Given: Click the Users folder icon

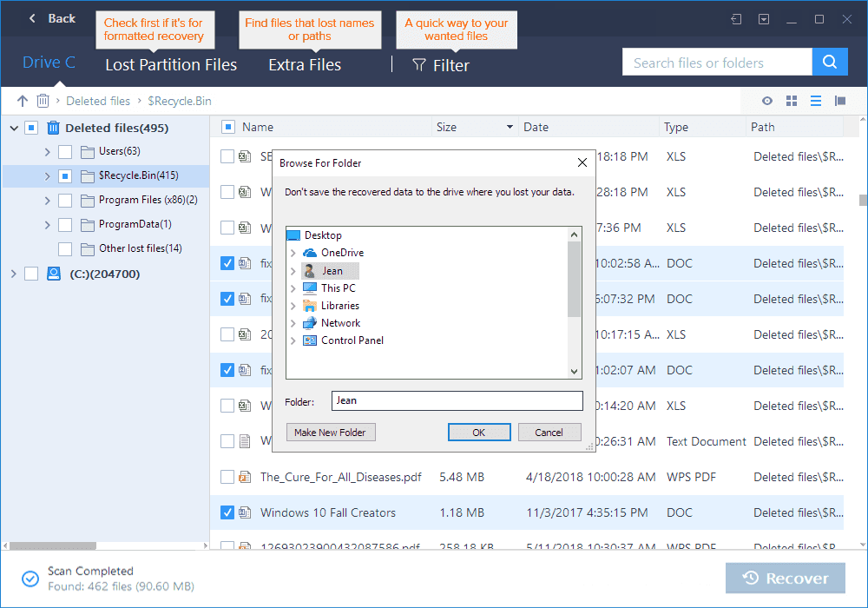Looking at the screenshot, I should 88,152.
